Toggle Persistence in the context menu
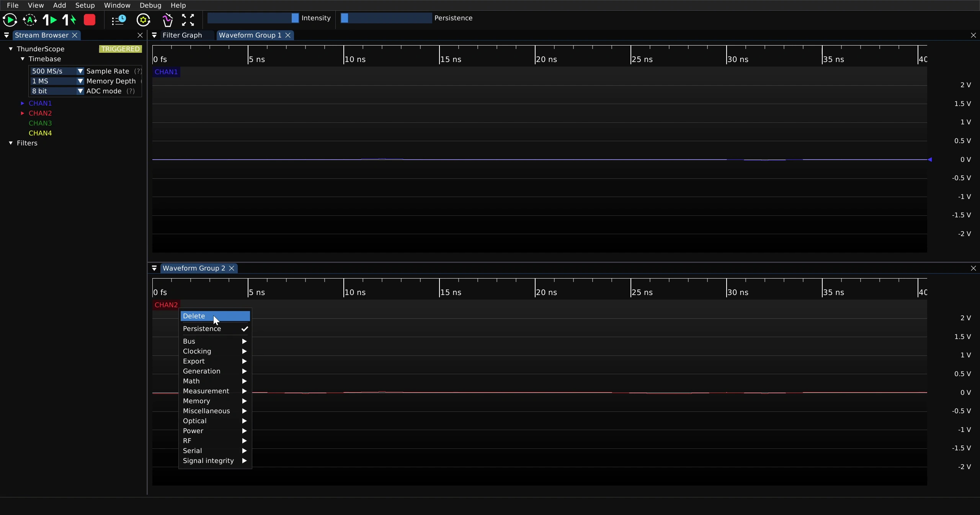 [x=215, y=329]
